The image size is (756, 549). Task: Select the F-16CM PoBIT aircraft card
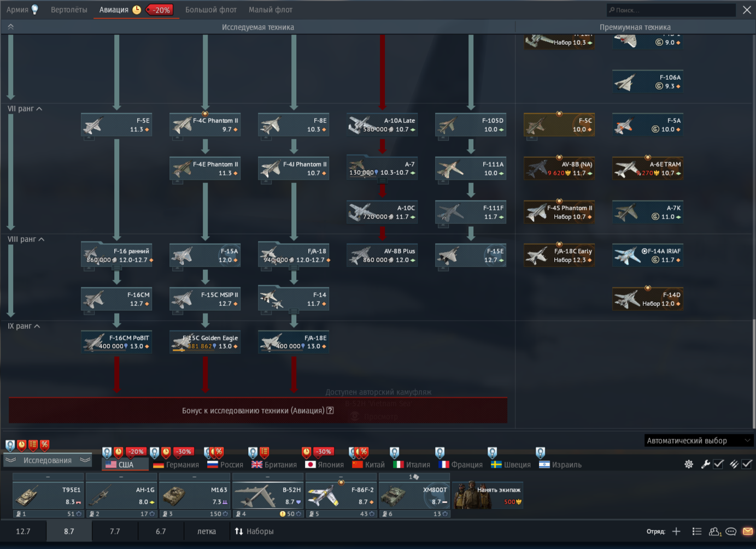click(116, 342)
